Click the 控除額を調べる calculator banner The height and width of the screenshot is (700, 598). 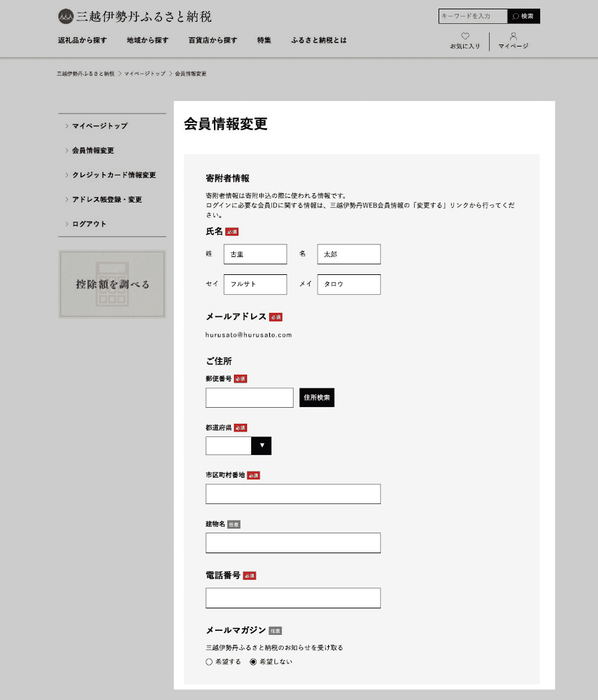(112, 284)
